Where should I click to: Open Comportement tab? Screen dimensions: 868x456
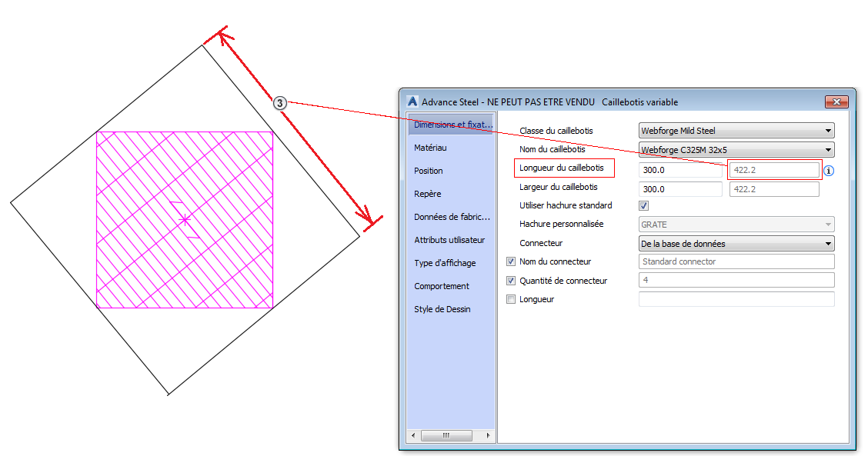click(441, 286)
